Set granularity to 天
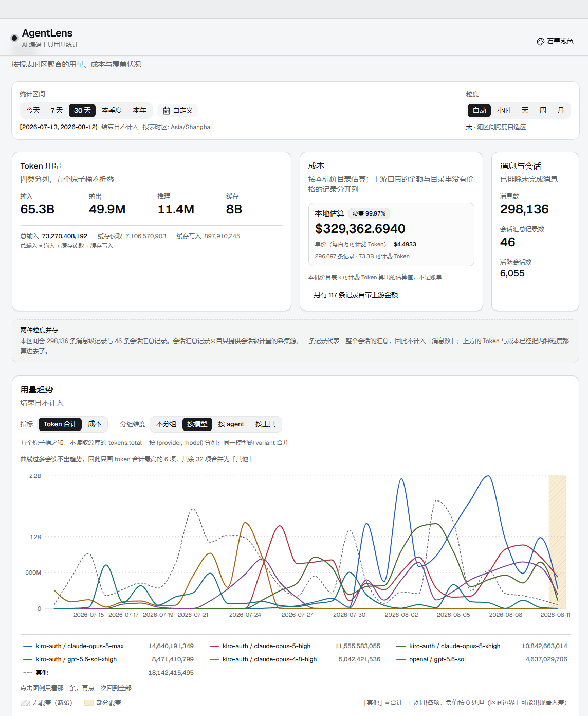Image resolution: width=588 pixels, height=716 pixels. (525, 110)
